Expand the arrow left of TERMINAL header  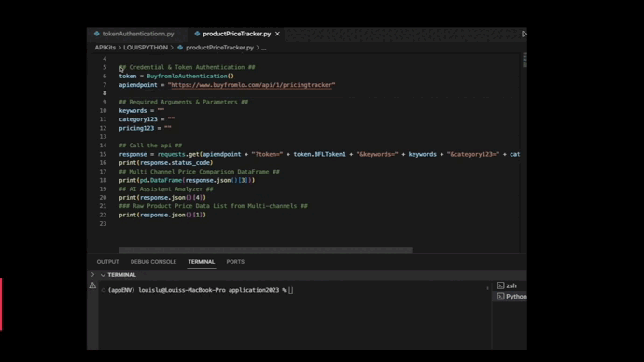click(x=92, y=274)
